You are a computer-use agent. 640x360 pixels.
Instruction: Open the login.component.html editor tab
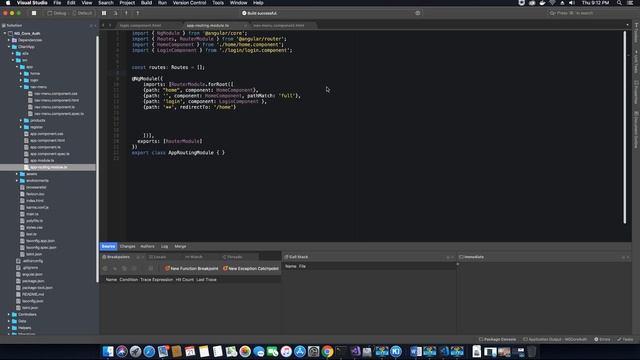point(140,25)
